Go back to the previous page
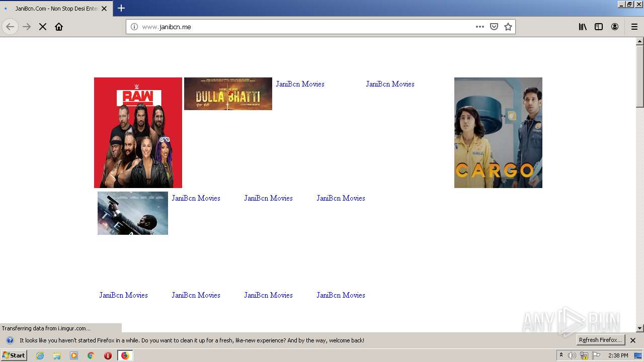The height and width of the screenshot is (362, 644). (x=10, y=27)
